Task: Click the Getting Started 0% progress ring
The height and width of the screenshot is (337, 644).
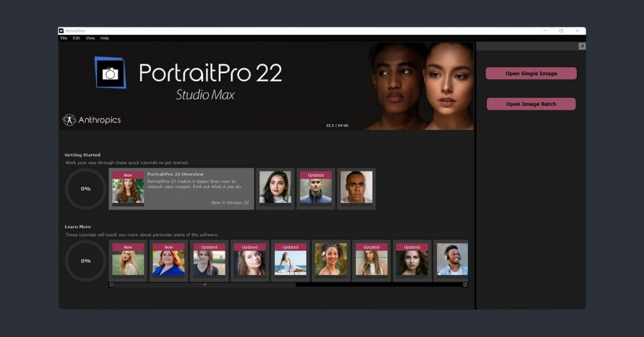Action: point(86,189)
